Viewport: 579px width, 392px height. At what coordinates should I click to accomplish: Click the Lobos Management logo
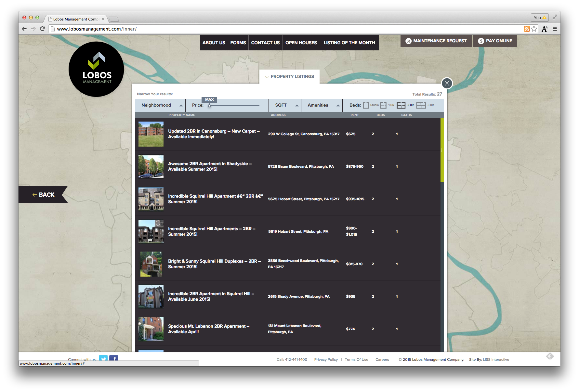(96, 69)
